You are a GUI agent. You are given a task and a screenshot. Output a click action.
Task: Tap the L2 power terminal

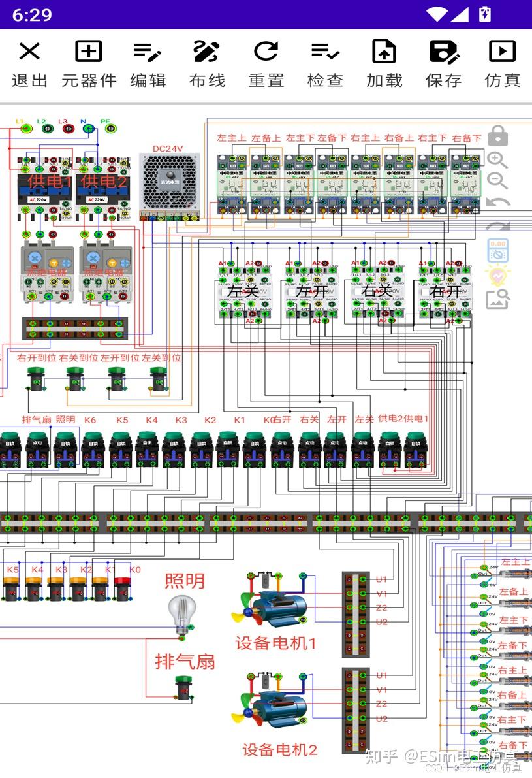tap(47, 129)
